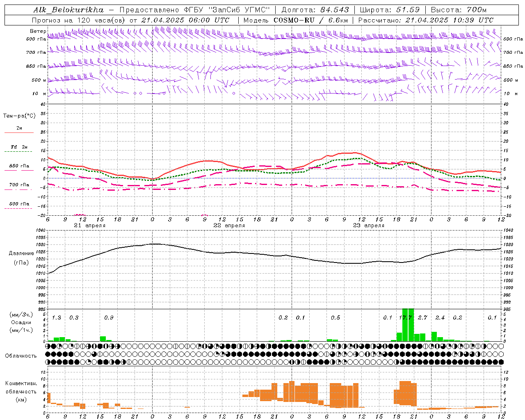Click the 17.7 precipitation total value

tap(405, 318)
